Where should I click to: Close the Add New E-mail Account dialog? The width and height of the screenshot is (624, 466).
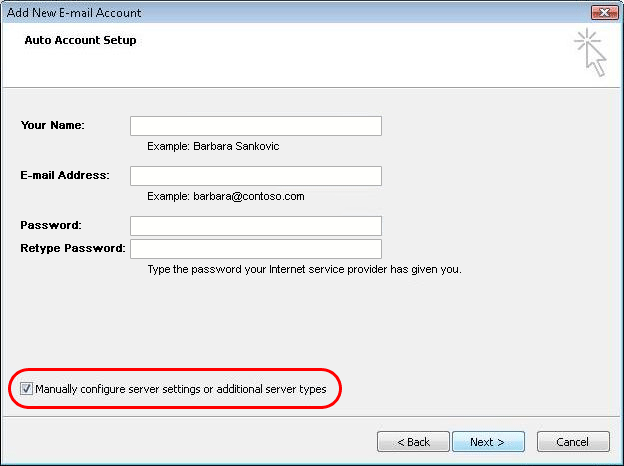coord(601,13)
